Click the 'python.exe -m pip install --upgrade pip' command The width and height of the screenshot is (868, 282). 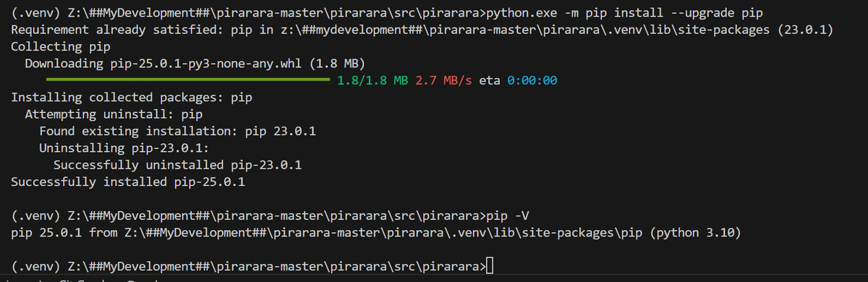point(627,14)
